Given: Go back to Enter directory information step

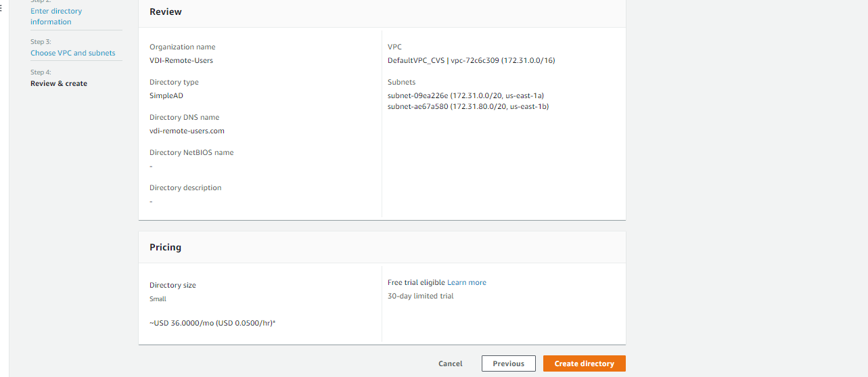Looking at the screenshot, I should [x=56, y=16].
